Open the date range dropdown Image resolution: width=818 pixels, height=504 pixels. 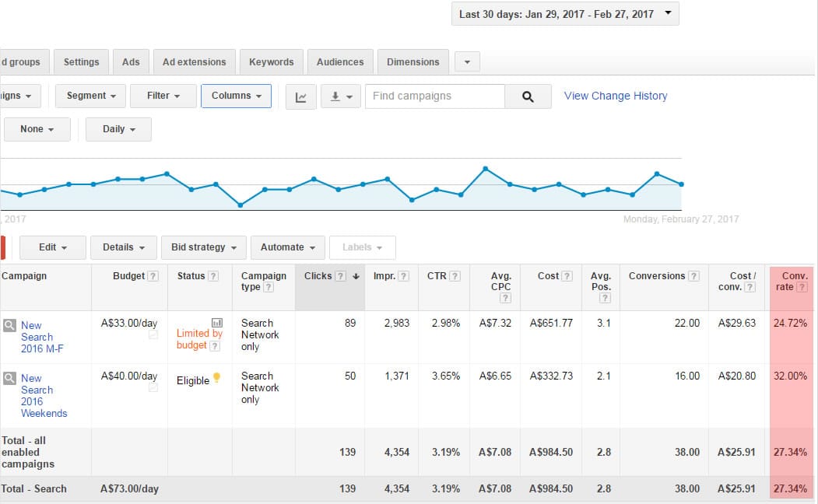pyautogui.click(x=565, y=14)
